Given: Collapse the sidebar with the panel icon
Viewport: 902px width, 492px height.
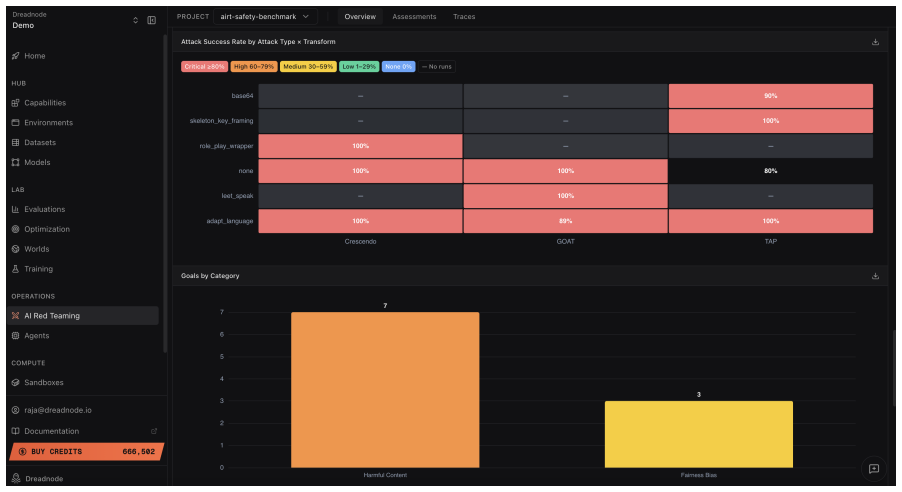Looking at the screenshot, I should tap(152, 20).
